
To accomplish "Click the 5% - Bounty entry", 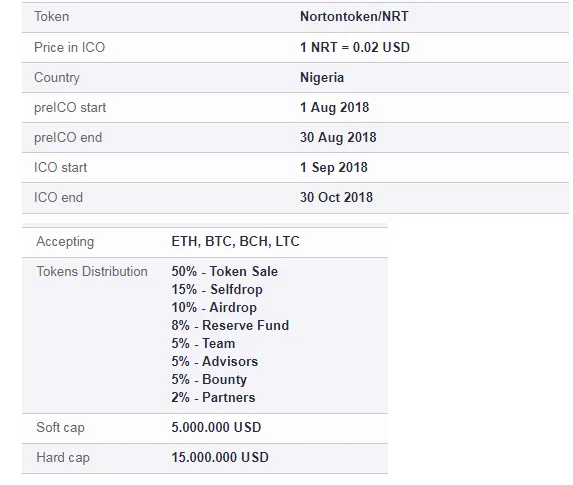I will (209, 379).
